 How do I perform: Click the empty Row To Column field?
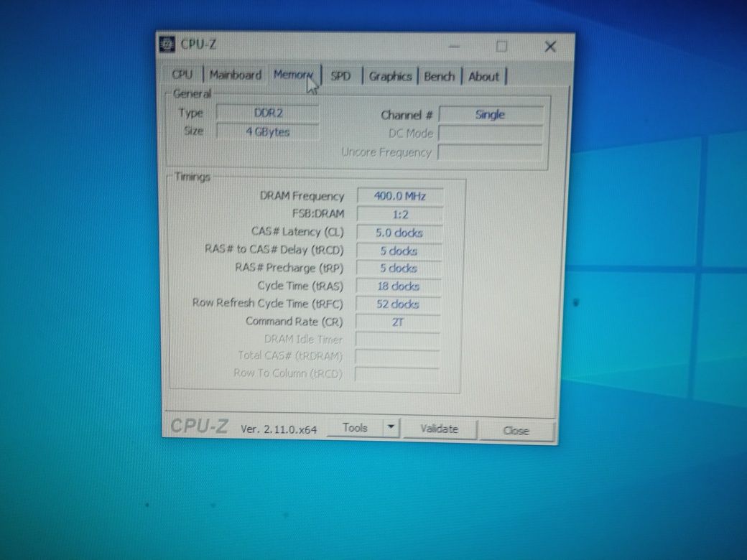click(x=396, y=374)
